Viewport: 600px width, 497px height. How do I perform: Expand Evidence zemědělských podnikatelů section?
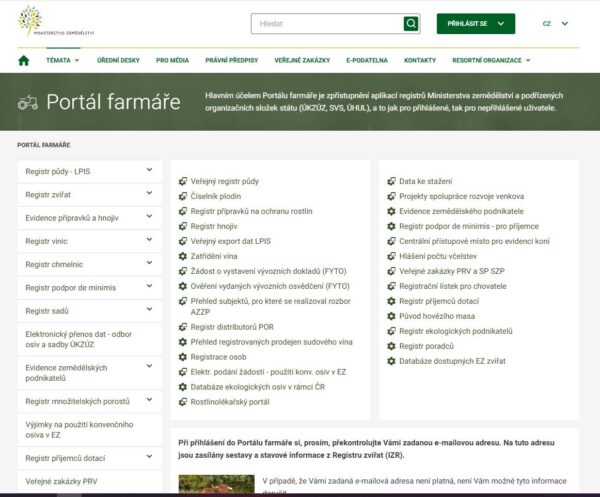(x=149, y=366)
